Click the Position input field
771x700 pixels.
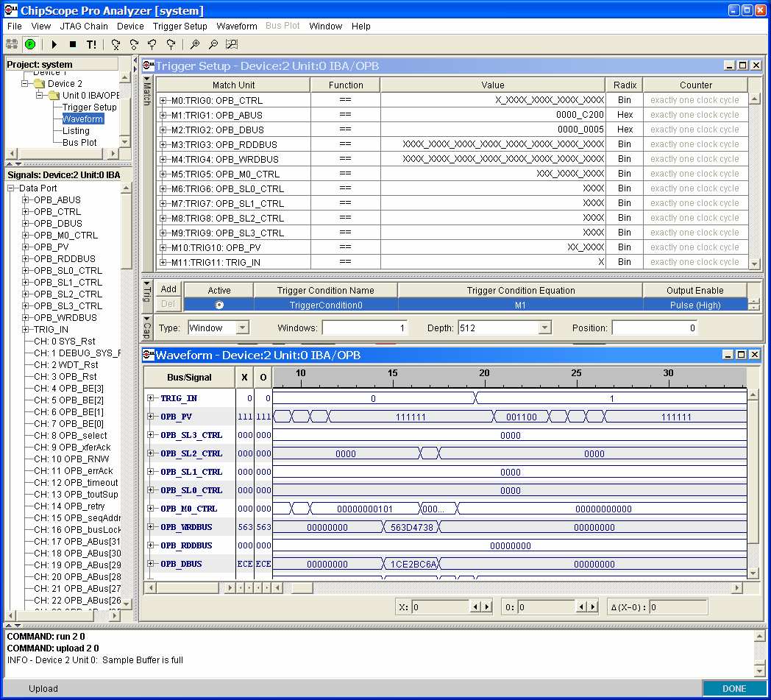click(655, 328)
